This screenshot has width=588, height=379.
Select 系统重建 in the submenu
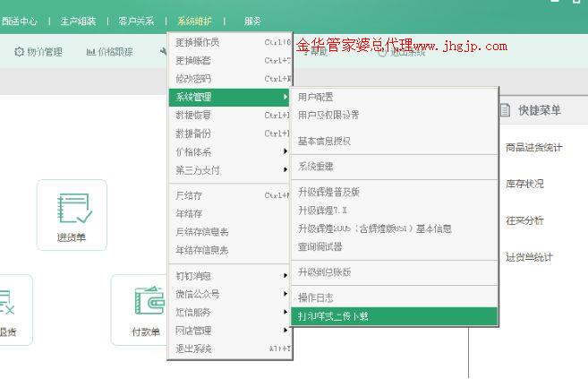(395, 167)
